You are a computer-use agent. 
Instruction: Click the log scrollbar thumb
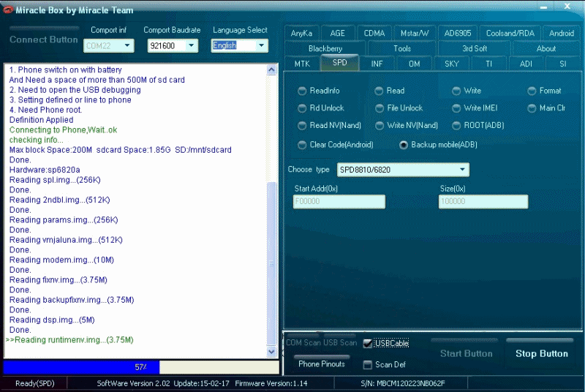tap(271, 264)
